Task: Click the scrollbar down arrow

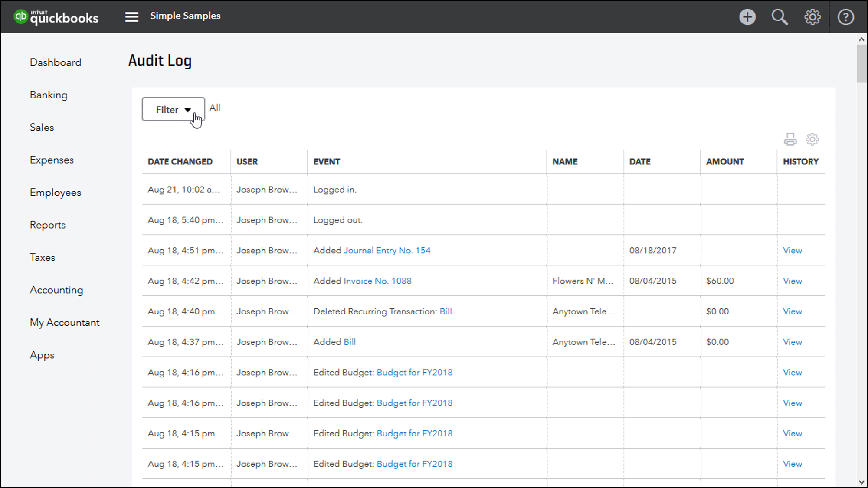Action: tap(861, 482)
